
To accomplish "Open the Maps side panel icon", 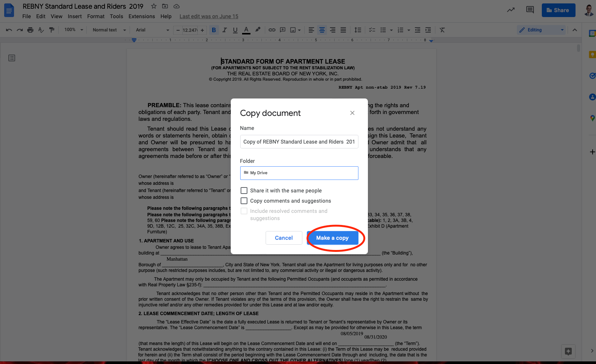I will click(592, 118).
